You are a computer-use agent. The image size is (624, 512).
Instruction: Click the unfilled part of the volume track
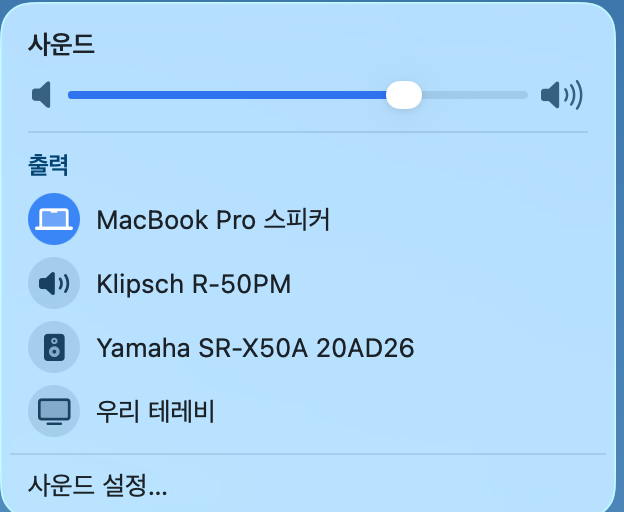click(x=474, y=95)
